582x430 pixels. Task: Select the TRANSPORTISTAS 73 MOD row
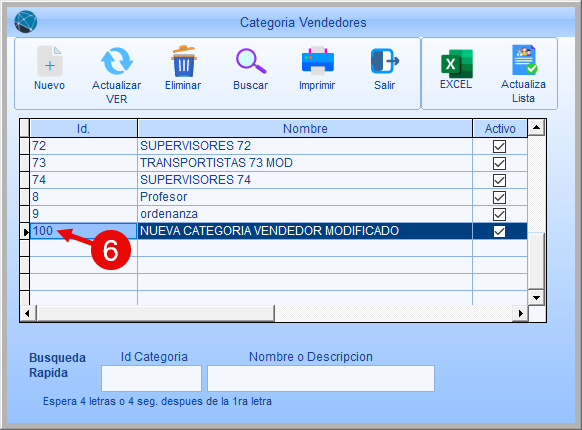point(278,163)
